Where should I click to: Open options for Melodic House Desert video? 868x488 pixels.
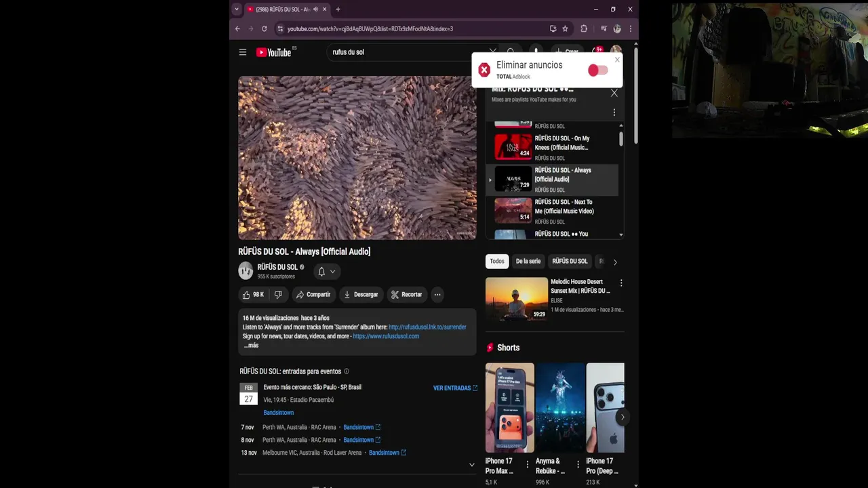620,283
